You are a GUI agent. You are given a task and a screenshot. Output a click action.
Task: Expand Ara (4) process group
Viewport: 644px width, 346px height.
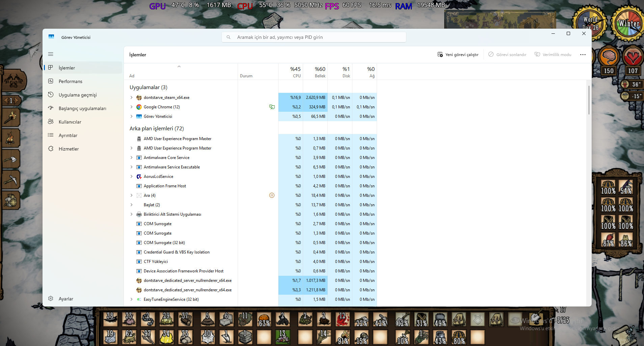tap(132, 195)
